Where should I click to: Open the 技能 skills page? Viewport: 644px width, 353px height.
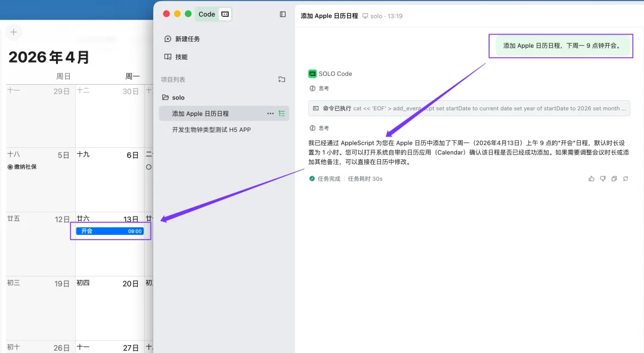point(177,57)
